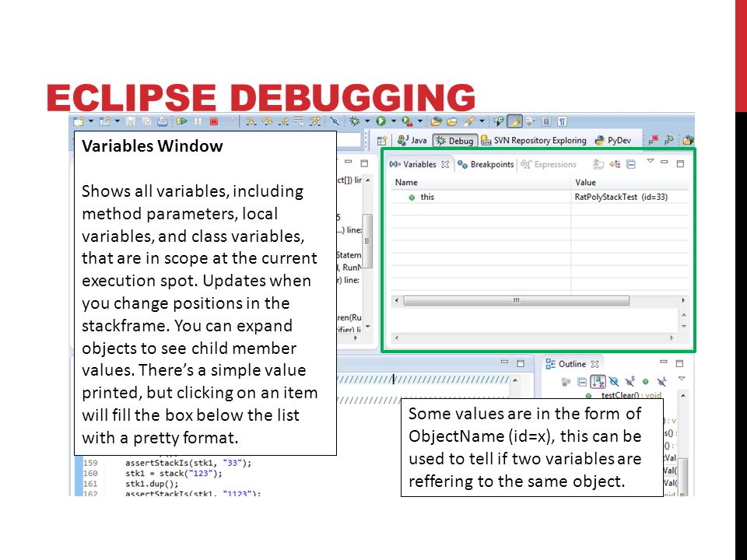
Task: Select the Expressions view tab
Action: click(549, 164)
